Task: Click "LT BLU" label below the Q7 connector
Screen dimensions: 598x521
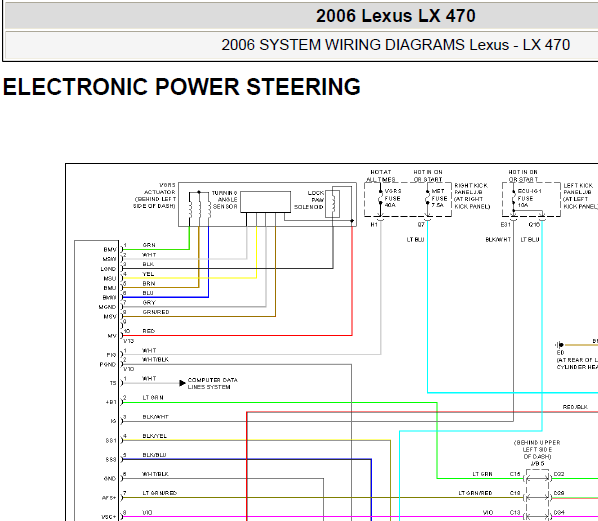Action: (416, 240)
